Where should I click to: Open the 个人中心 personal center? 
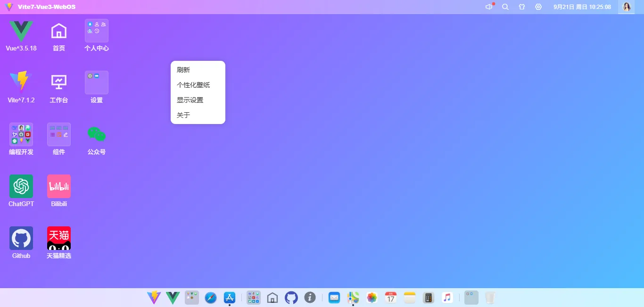point(96,31)
